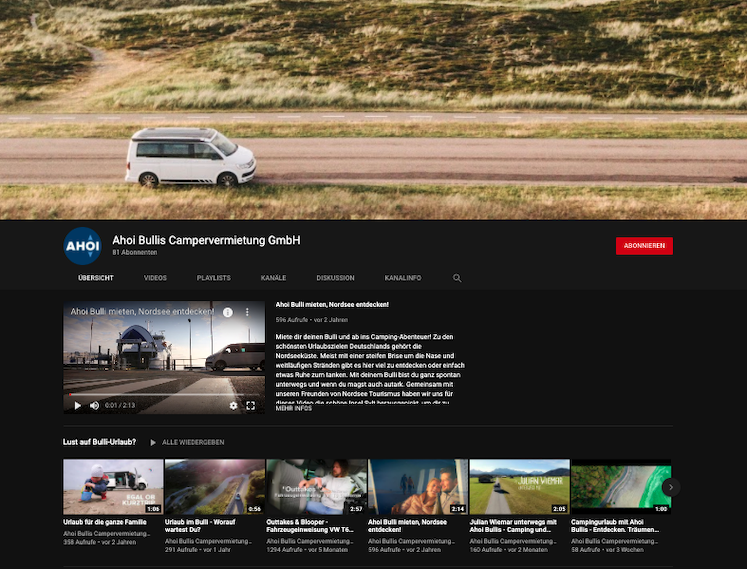The height and width of the screenshot is (569, 747).
Task: Open the 2:14 Nordsee entdecken thumbnail
Action: point(418,487)
